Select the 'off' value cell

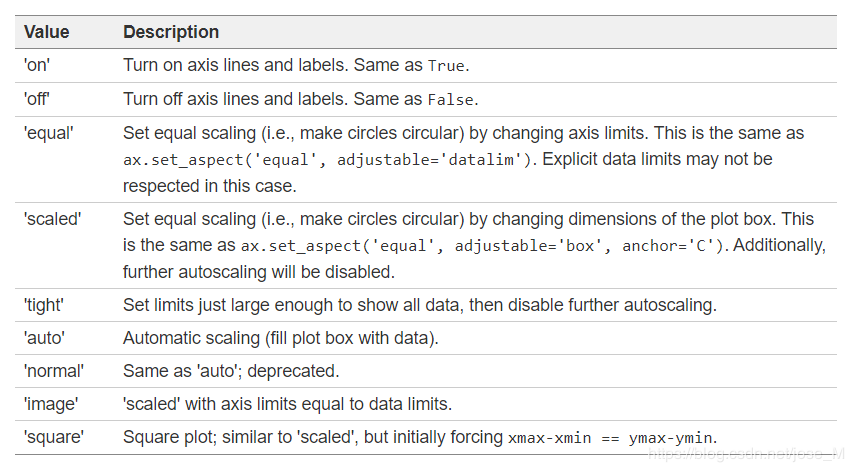(x=38, y=99)
